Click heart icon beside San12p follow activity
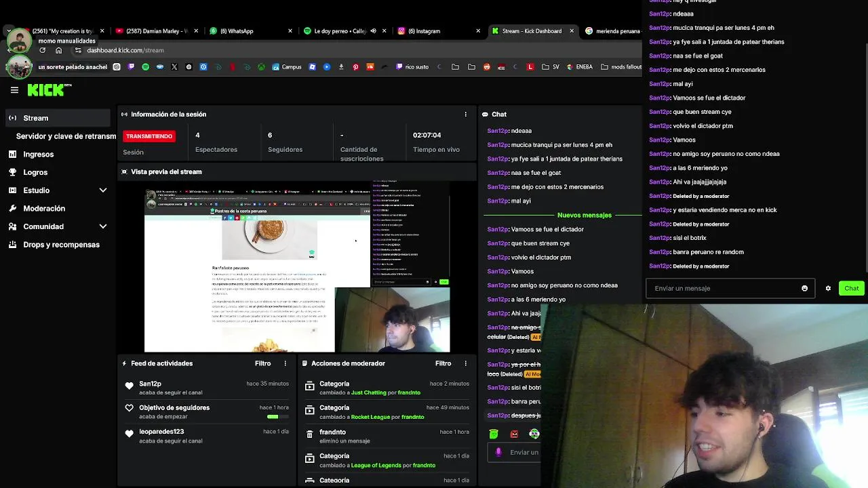This screenshot has width=868, height=488. click(129, 386)
